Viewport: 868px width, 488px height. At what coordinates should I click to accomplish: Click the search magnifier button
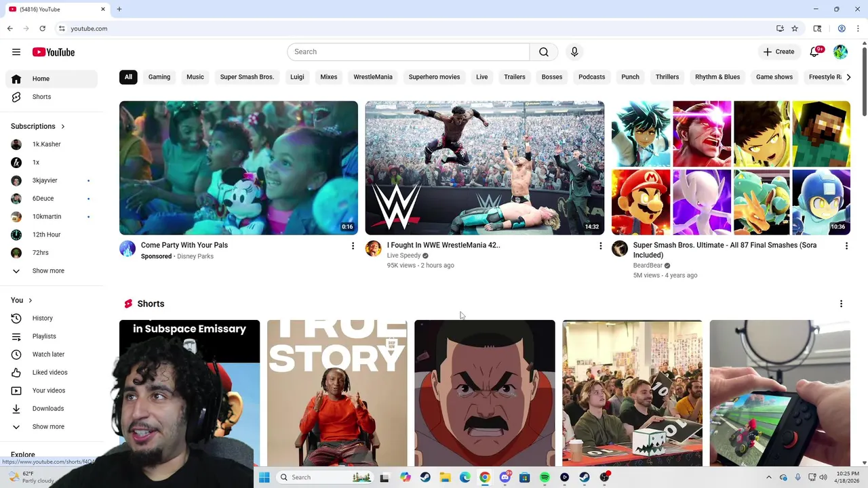544,52
